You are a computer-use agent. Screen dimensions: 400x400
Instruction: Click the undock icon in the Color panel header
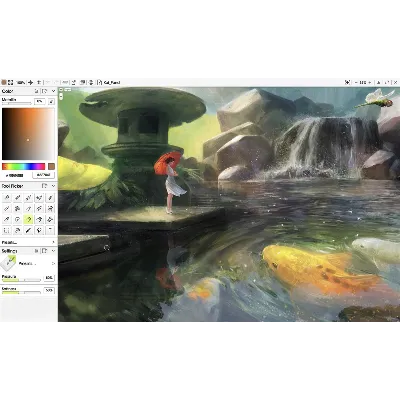pyautogui.click(x=44, y=91)
